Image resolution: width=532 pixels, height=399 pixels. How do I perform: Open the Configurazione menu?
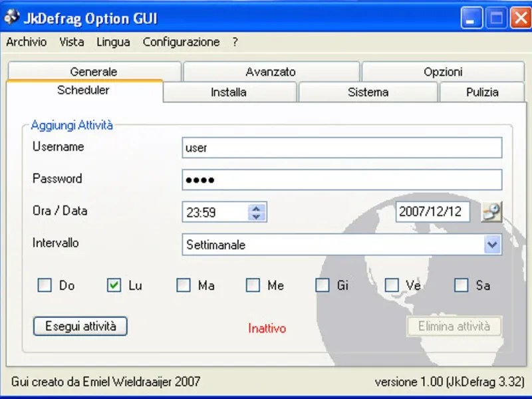pyautogui.click(x=181, y=42)
